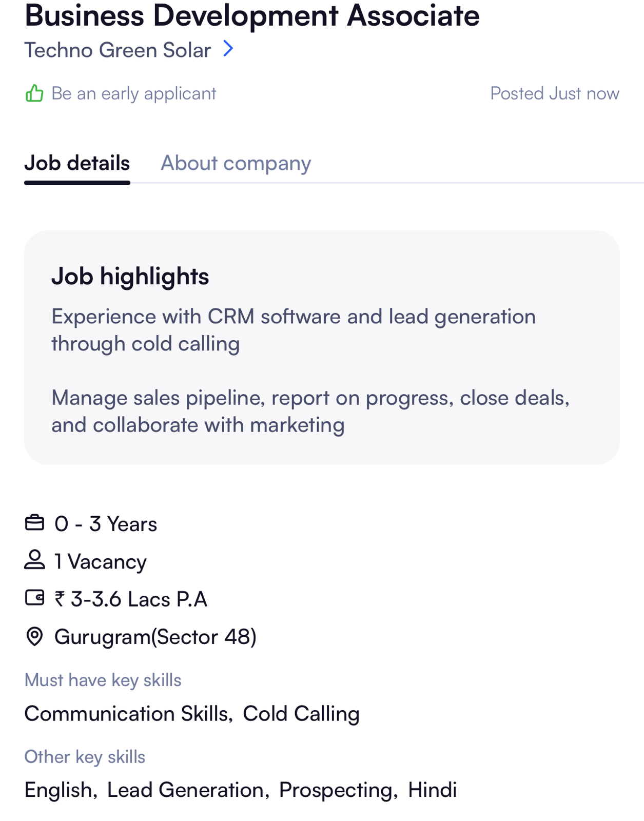Click the location pin icon
The image size is (644, 821).
34,636
